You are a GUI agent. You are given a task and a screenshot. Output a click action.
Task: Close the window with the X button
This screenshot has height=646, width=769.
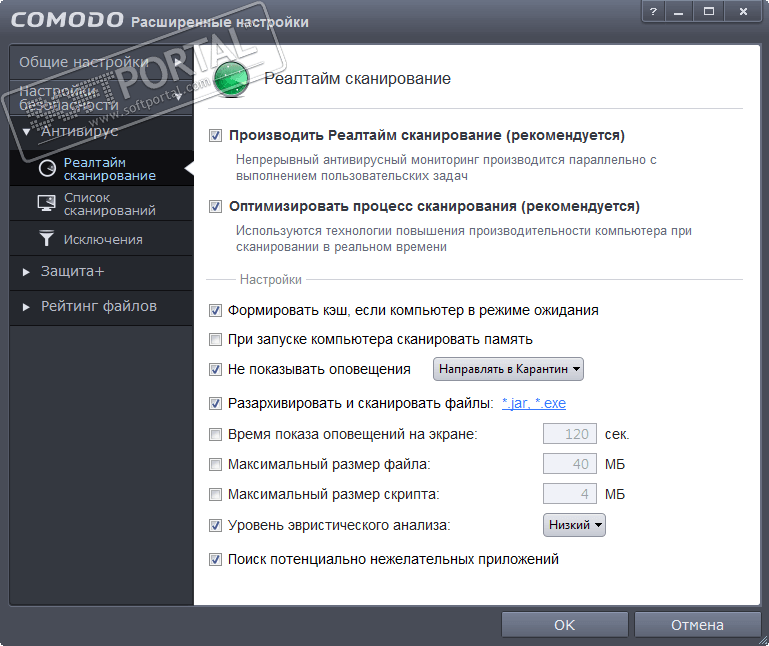[x=743, y=11]
